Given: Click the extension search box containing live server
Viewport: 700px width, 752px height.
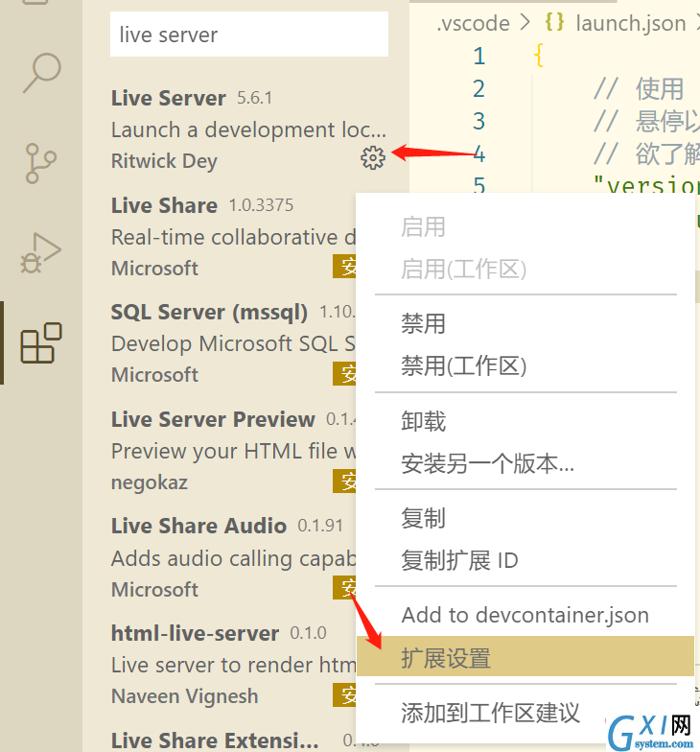Looking at the screenshot, I should pos(249,35).
